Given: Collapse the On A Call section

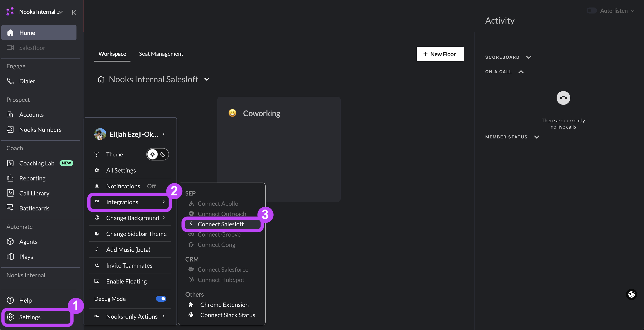Looking at the screenshot, I should (521, 72).
